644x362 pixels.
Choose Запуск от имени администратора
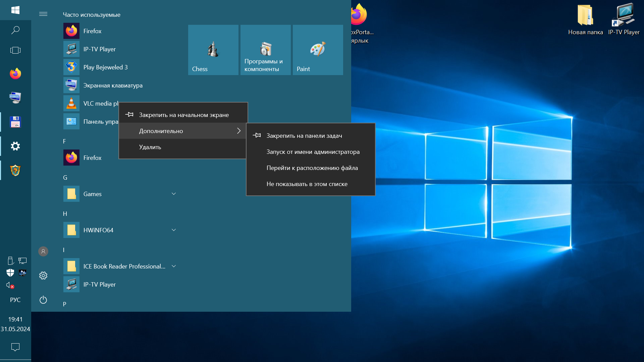(313, 152)
